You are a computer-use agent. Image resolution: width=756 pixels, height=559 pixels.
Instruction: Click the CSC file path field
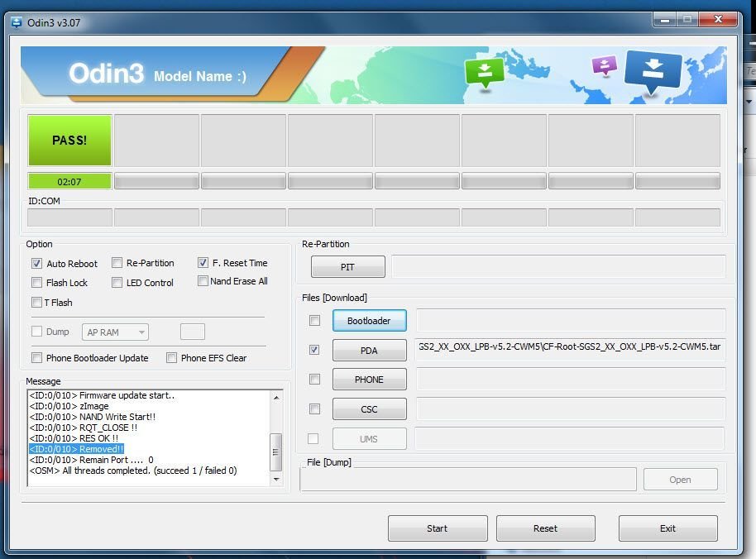pos(571,408)
